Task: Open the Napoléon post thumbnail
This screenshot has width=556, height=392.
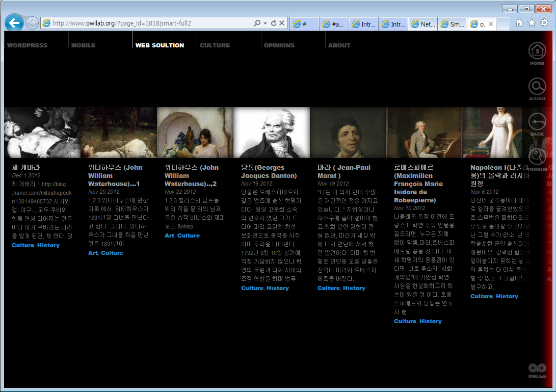Action: click(x=492, y=133)
